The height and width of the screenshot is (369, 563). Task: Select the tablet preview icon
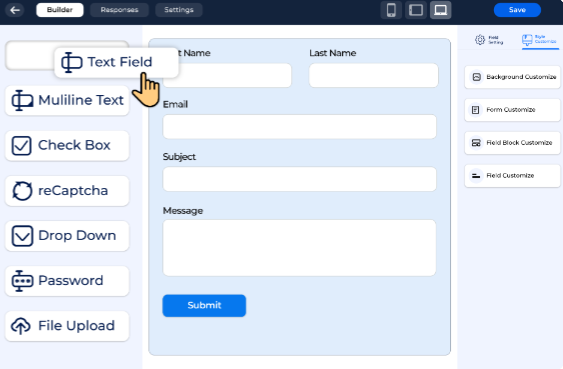pyautogui.click(x=416, y=10)
